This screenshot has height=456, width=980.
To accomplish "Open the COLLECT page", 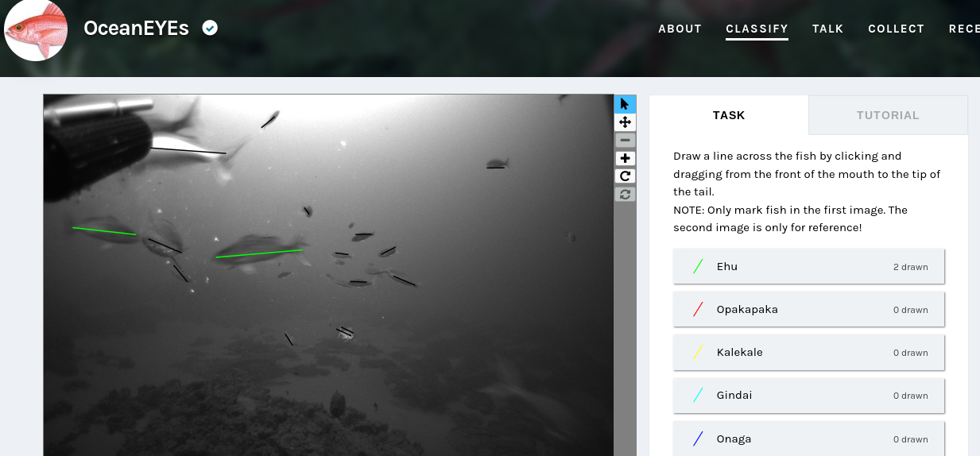I will tap(896, 29).
